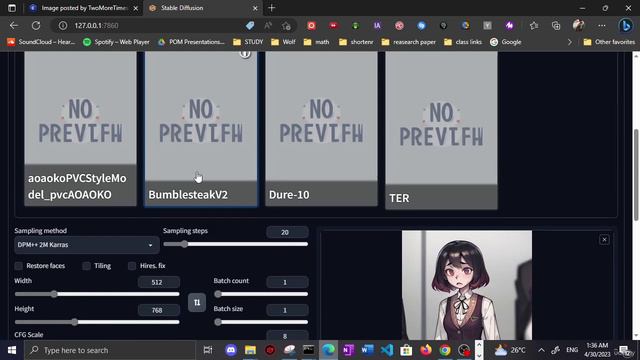Open the terminal window from the taskbar
This screenshot has width=640, height=360.
pyautogui.click(x=309, y=350)
